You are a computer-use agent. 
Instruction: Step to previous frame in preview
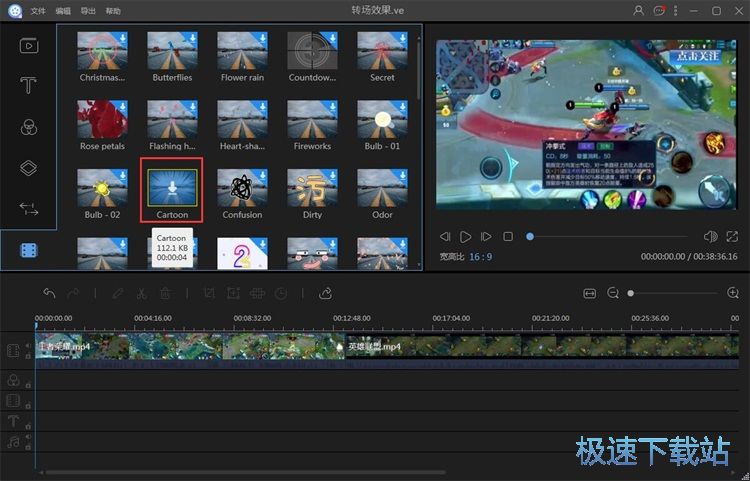445,237
